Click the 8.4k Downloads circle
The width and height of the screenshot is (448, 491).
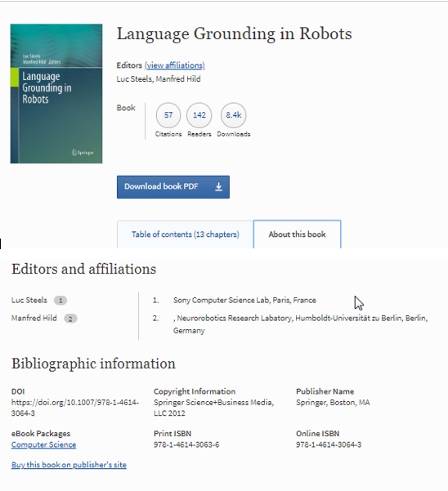pos(233,115)
